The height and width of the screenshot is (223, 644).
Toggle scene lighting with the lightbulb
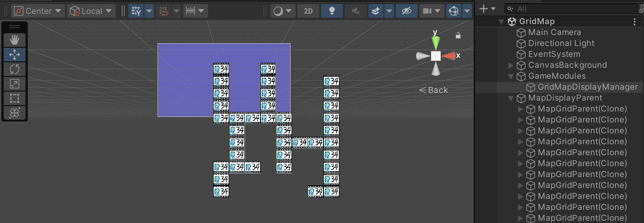tap(332, 11)
